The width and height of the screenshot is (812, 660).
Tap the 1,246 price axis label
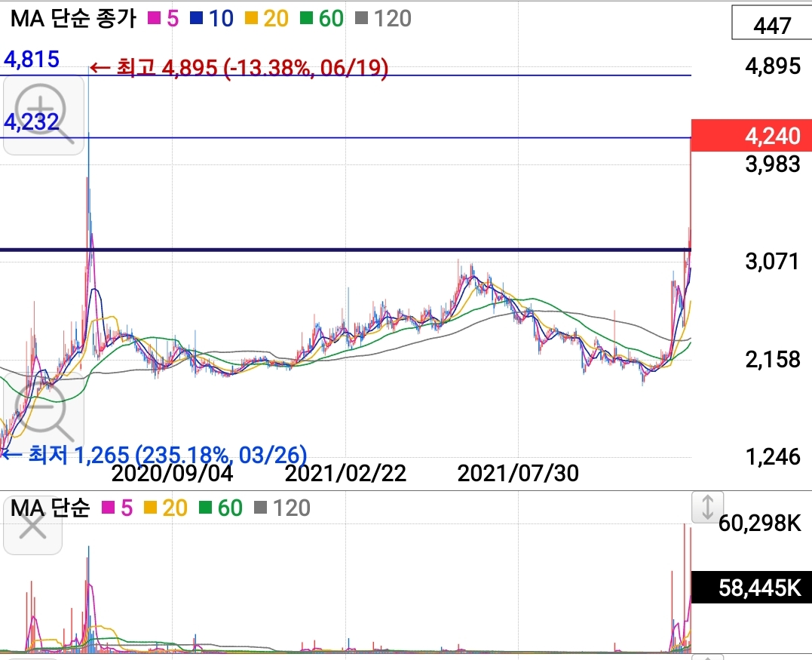tap(773, 457)
